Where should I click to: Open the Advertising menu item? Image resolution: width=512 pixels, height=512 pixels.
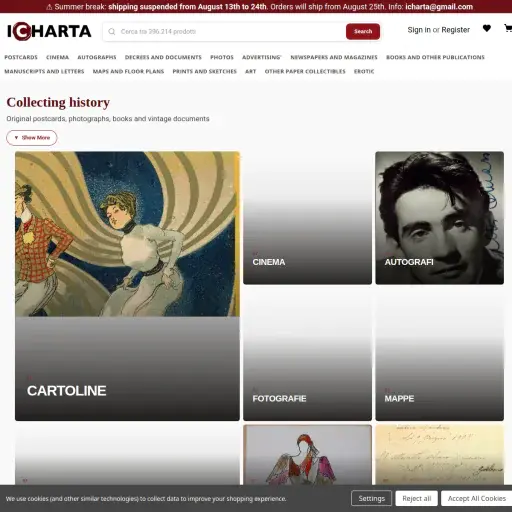[x=262, y=57]
